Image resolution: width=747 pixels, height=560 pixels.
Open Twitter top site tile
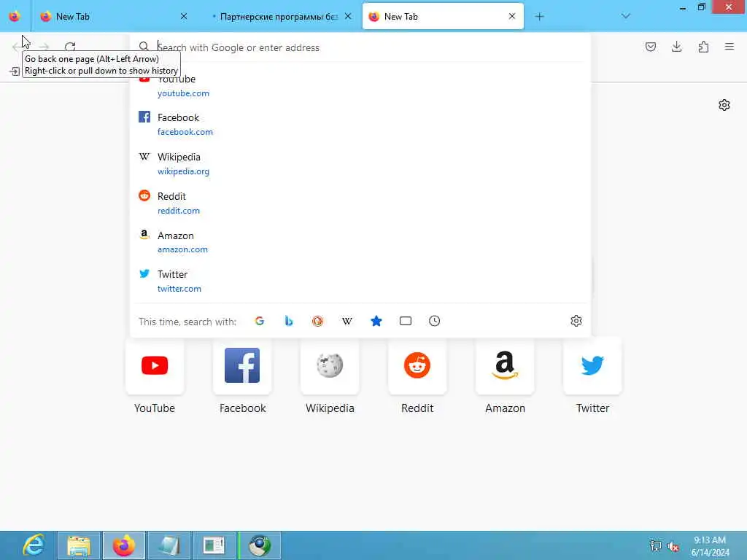[592, 366]
